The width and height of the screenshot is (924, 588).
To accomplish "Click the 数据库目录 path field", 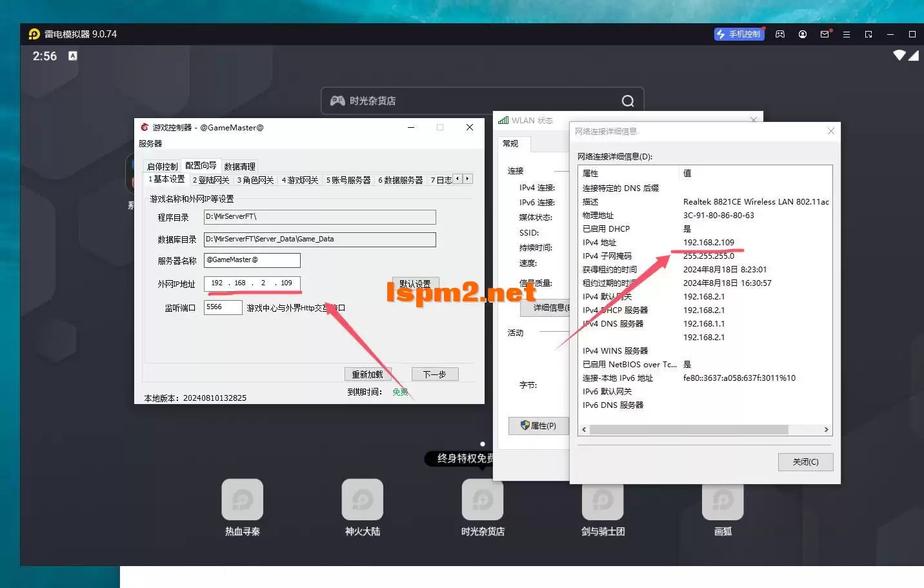I will click(x=319, y=239).
